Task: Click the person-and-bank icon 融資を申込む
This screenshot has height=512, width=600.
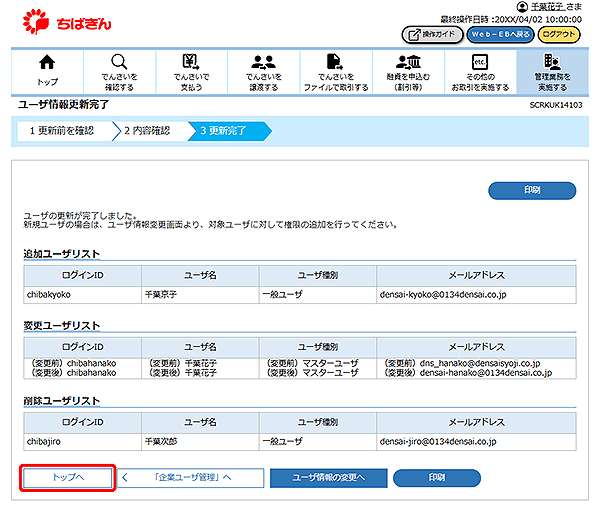Action: [408, 62]
